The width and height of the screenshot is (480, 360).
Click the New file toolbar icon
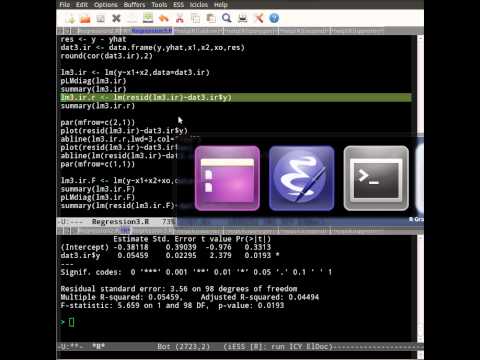[70, 18]
